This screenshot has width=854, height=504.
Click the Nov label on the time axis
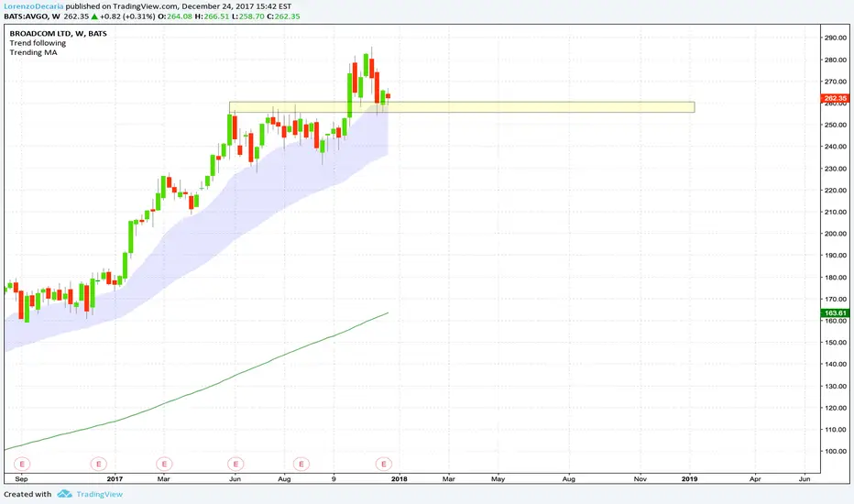coord(640,479)
